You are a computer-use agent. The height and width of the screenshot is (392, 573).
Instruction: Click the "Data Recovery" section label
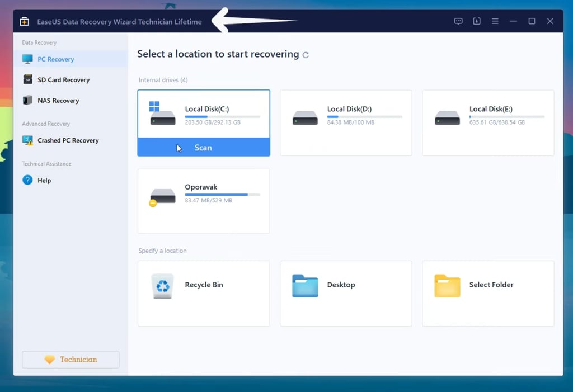39,42
